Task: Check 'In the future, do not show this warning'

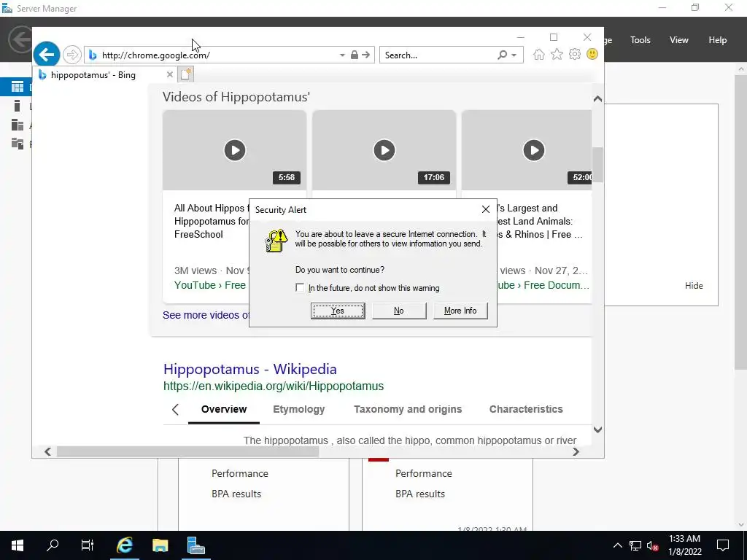Action: (300, 287)
